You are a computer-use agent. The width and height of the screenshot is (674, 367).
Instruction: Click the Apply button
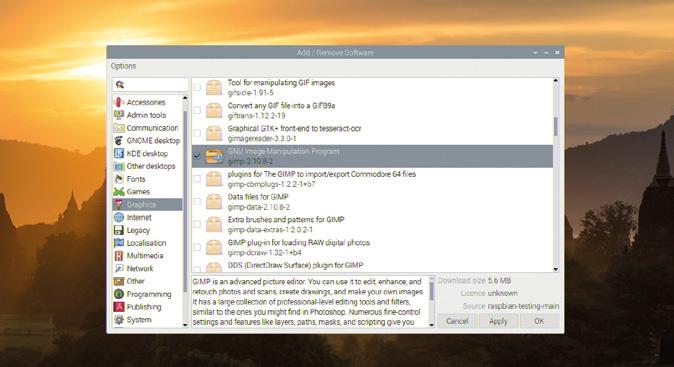tap(498, 321)
